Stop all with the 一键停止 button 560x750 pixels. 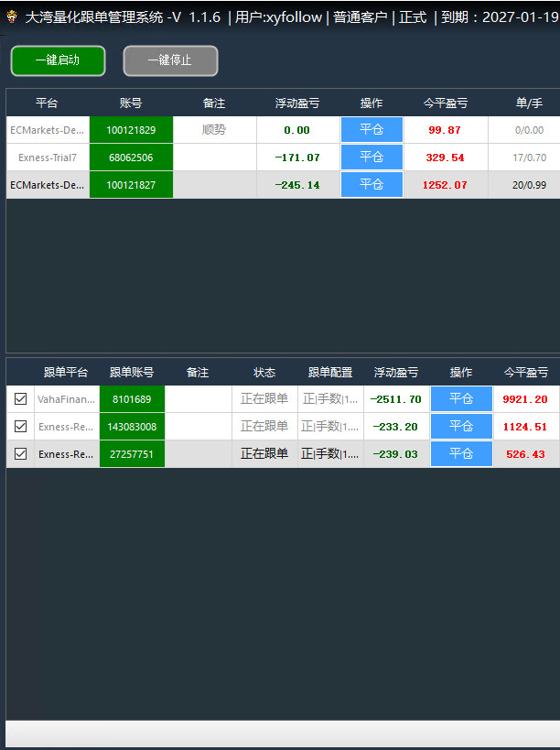(x=170, y=60)
